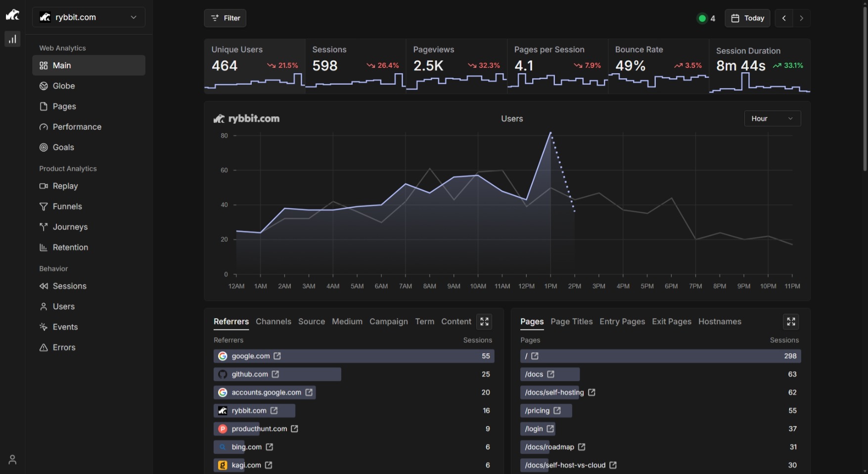Switch to the Entry Pages tab

click(622, 322)
